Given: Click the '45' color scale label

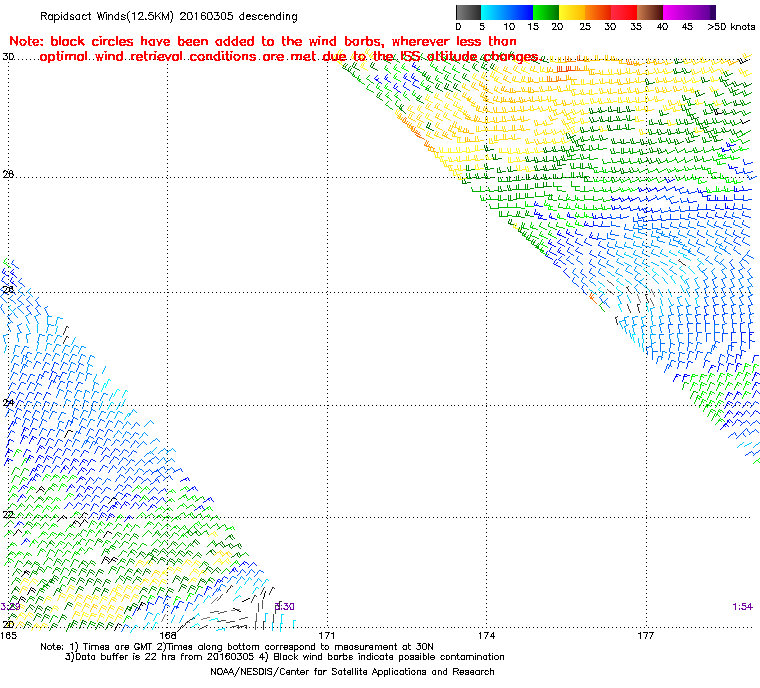Looking at the screenshot, I should [x=687, y=27].
